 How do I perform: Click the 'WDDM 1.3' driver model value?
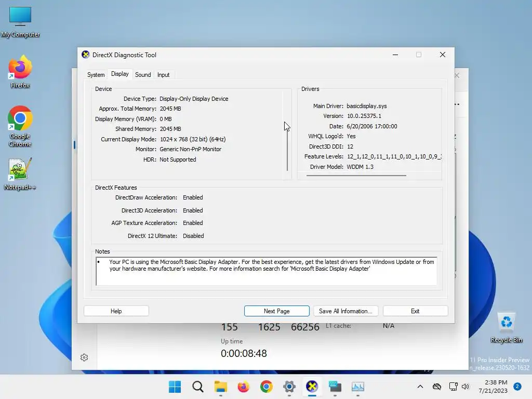coord(360,167)
